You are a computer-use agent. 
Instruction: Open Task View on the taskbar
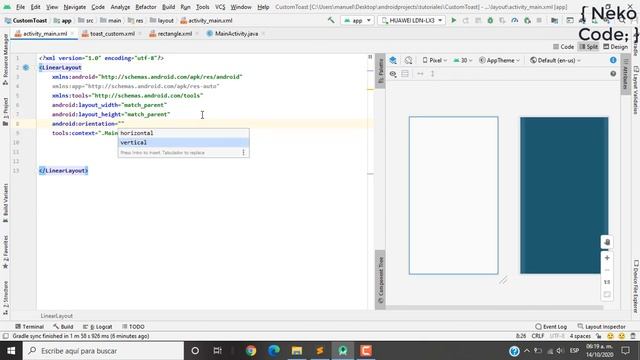click(218, 351)
